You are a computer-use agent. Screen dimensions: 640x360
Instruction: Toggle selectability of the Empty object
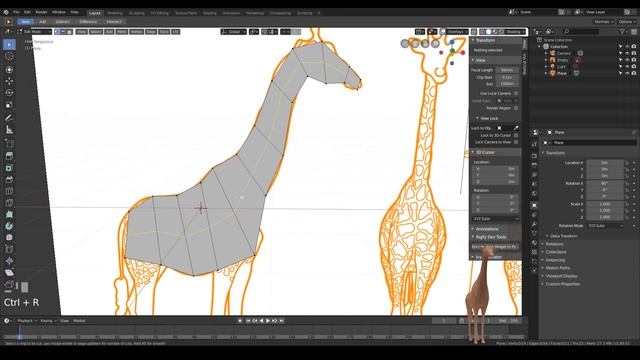click(x=620, y=60)
